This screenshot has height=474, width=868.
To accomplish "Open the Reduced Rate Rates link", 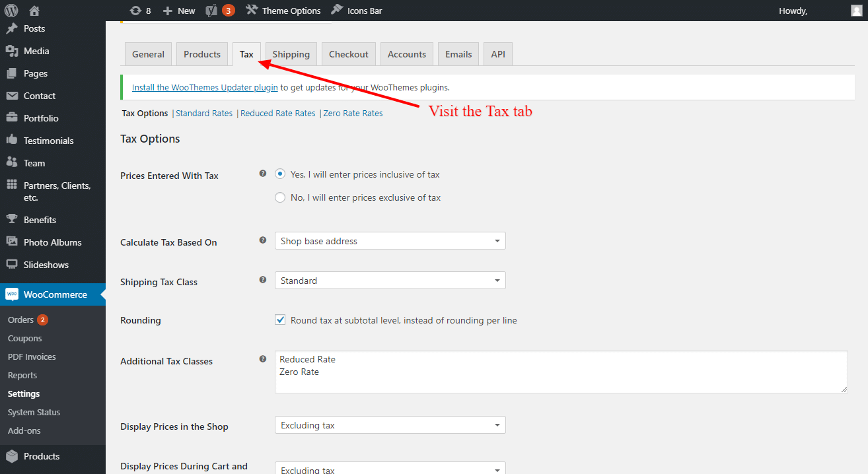I will 278,114.
